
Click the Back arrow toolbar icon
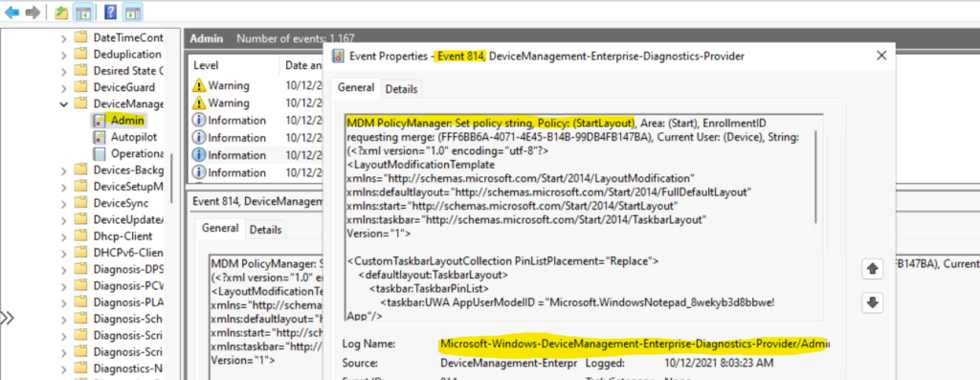(x=11, y=11)
